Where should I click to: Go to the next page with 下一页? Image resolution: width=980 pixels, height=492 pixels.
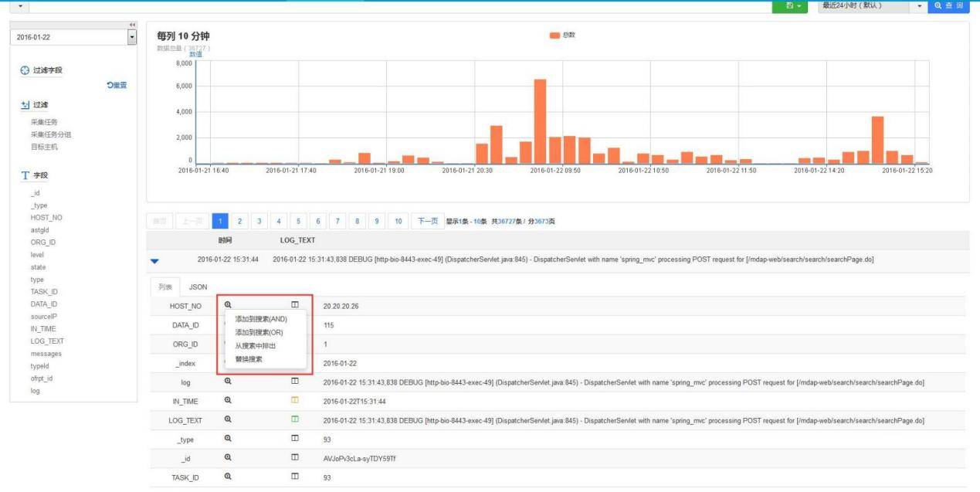pos(426,222)
